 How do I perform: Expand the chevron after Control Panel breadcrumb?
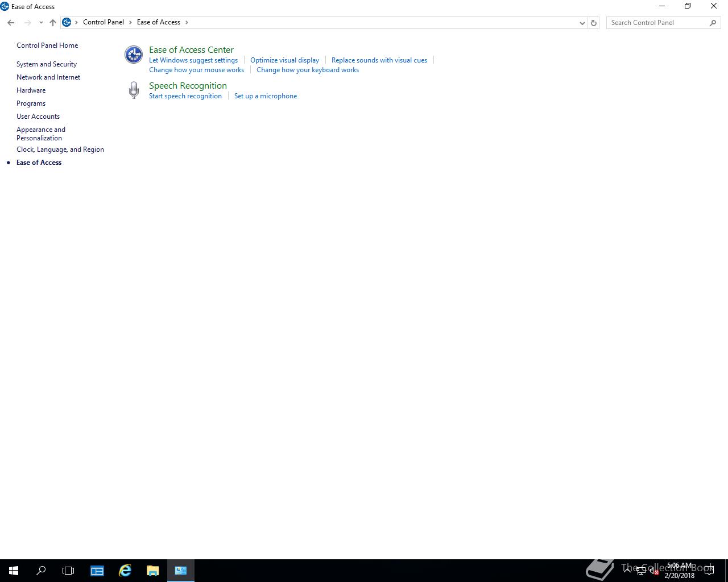point(130,22)
